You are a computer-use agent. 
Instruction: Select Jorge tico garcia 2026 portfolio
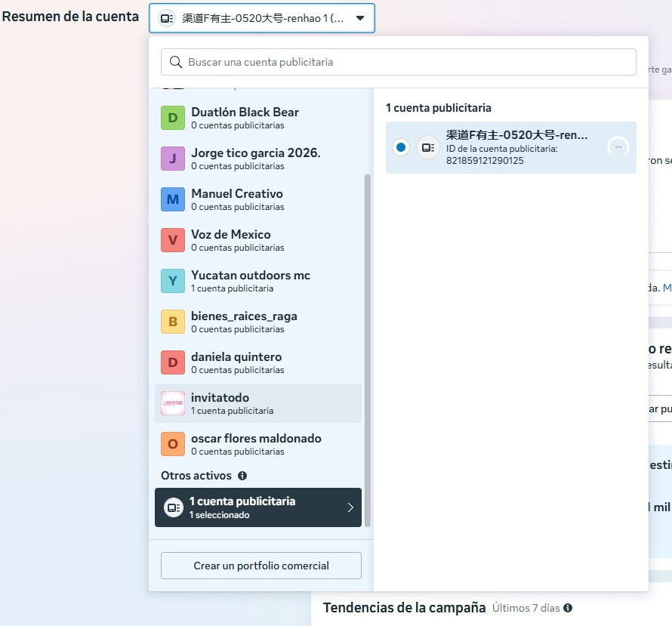pos(258,159)
